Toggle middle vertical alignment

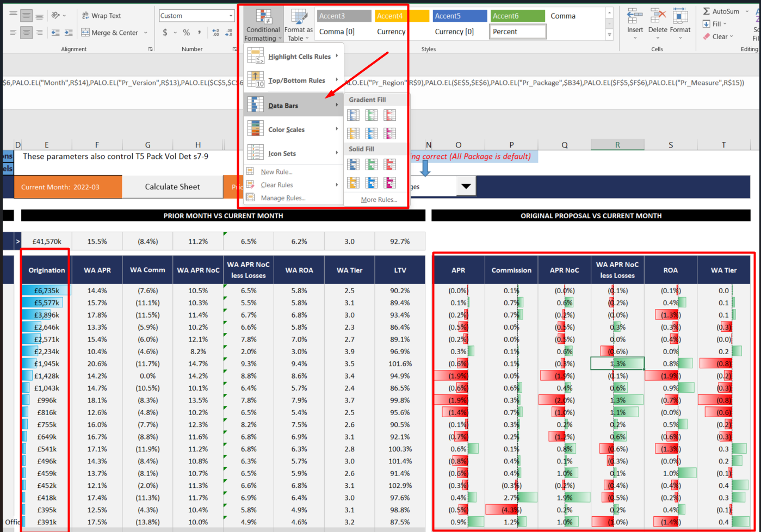(26, 16)
